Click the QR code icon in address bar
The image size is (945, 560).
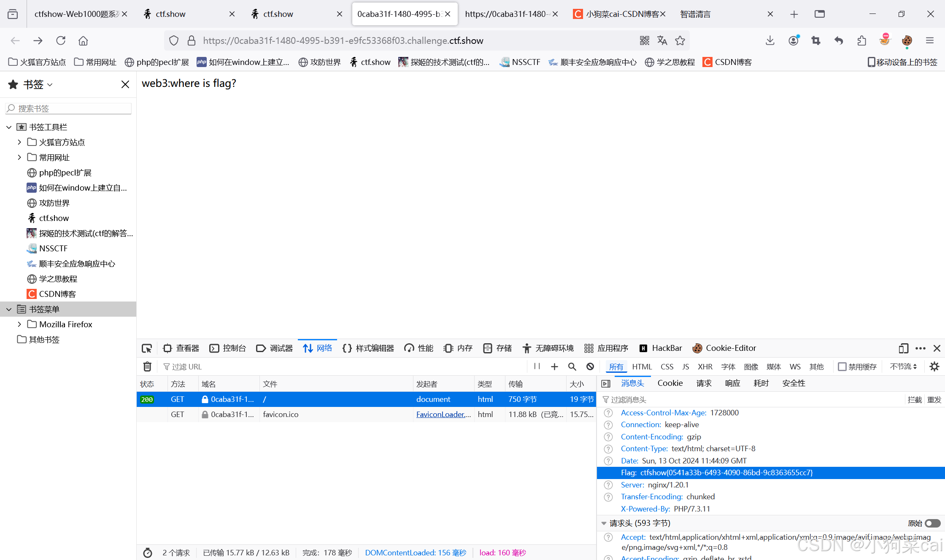coord(644,40)
